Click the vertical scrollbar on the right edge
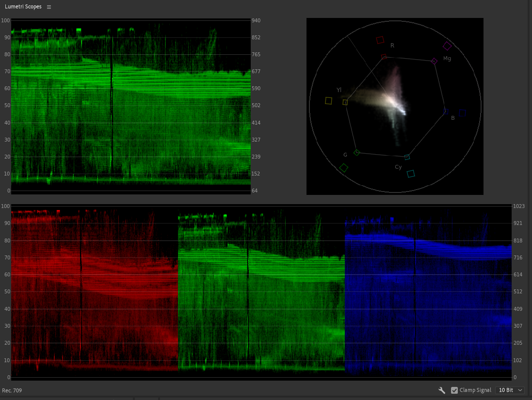This screenshot has height=400, width=532. pyautogui.click(x=529, y=194)
